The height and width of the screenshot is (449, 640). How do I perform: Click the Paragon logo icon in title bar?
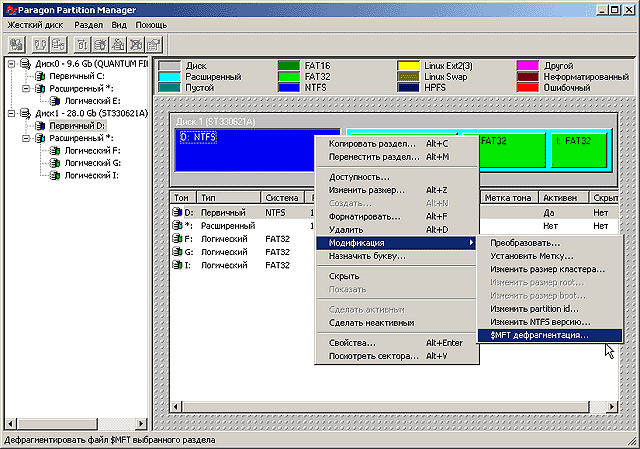[11, 10]
